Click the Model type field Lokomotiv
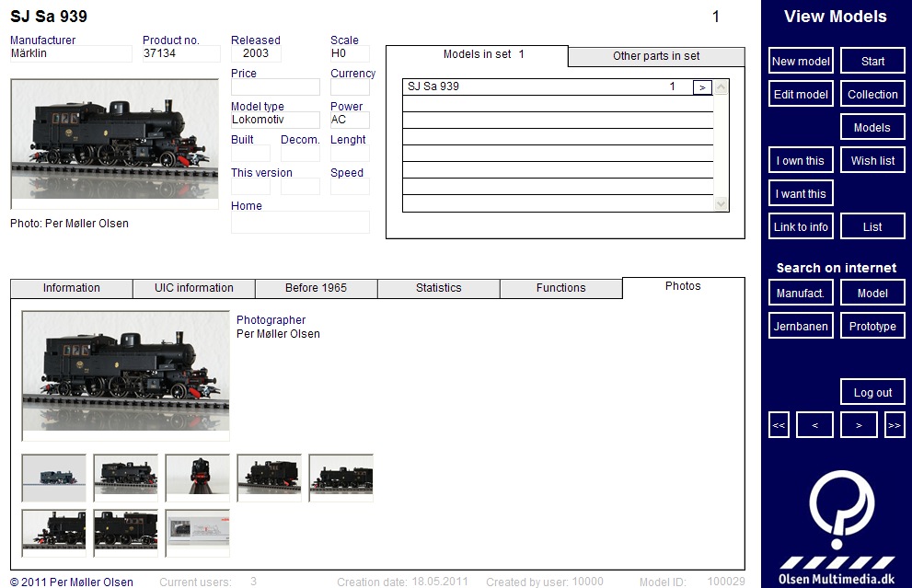The width and height of the screenshot is (912, 588). 275,121
